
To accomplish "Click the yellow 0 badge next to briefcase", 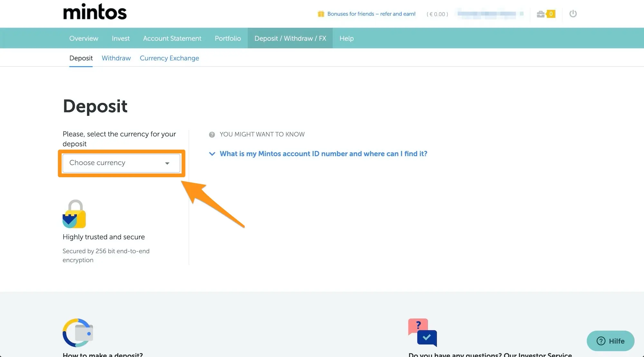I will click(x=551, y=14).
